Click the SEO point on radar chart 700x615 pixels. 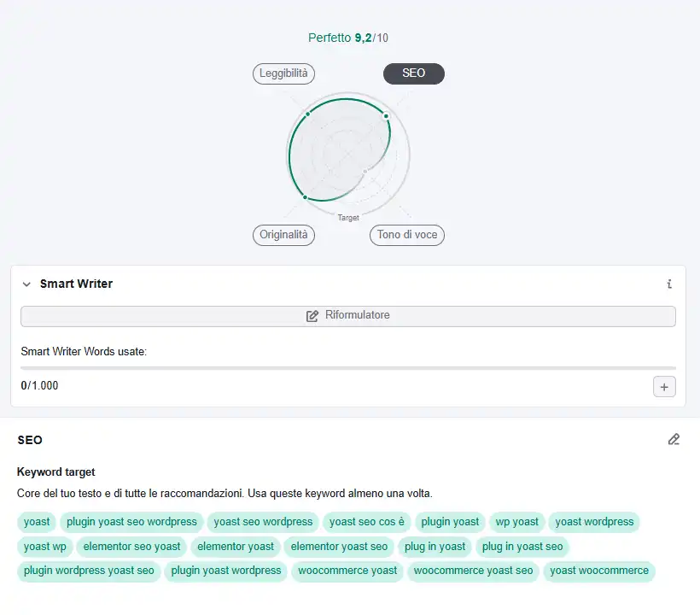386,116
